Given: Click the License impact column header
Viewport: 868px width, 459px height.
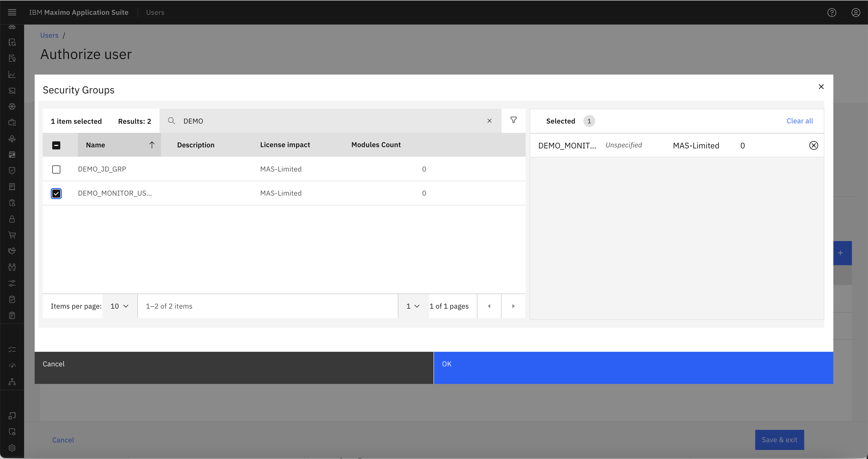Looking at the screenshot, I should 285,145.
